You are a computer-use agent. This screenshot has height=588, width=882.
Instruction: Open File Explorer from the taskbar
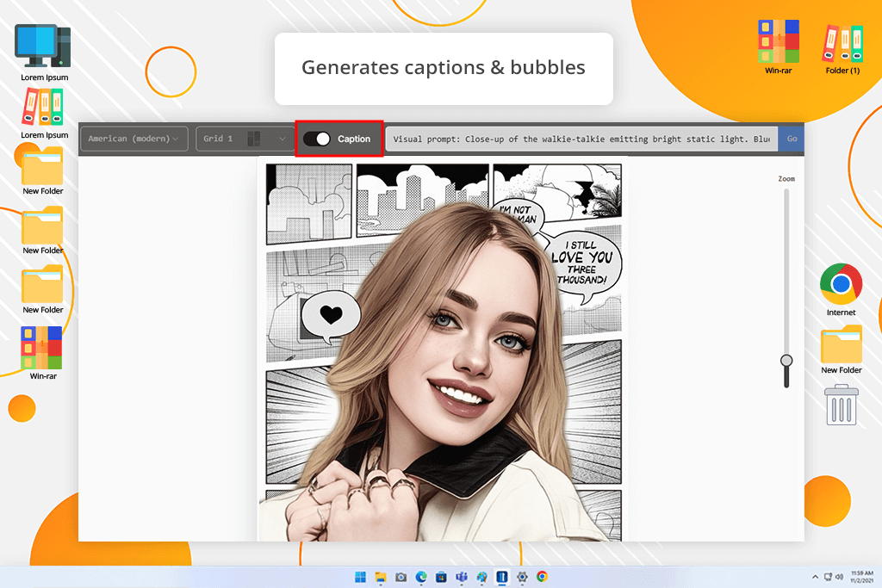(x=381, y=577)
